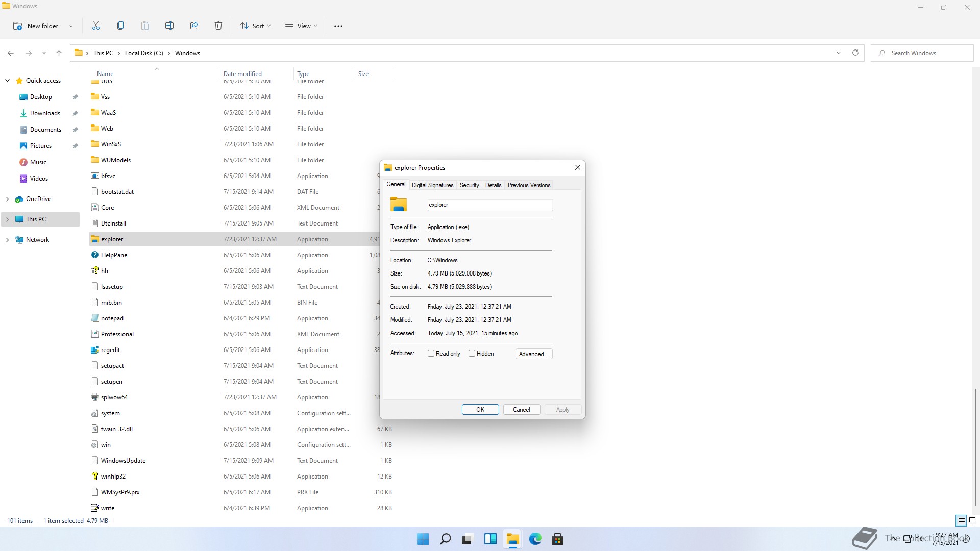Click the HelpPane application icon
Viewport: 980px width, 551px height.
(x=94, y=255)
